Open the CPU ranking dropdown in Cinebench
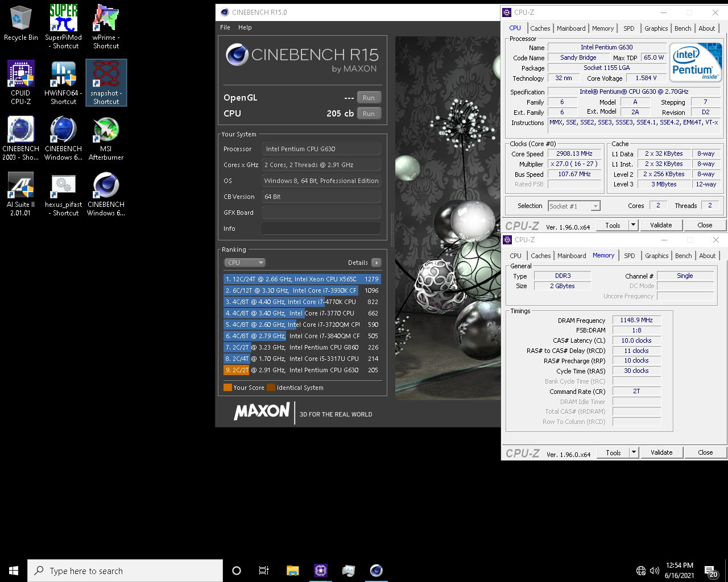The height and width of the screenshot is (582, 728). (x=245, y=263)
